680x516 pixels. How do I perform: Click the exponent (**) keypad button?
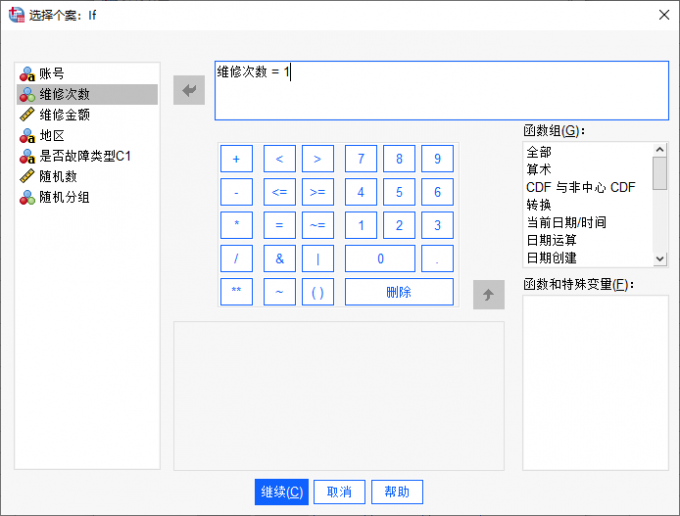click(x=236, y=291)
